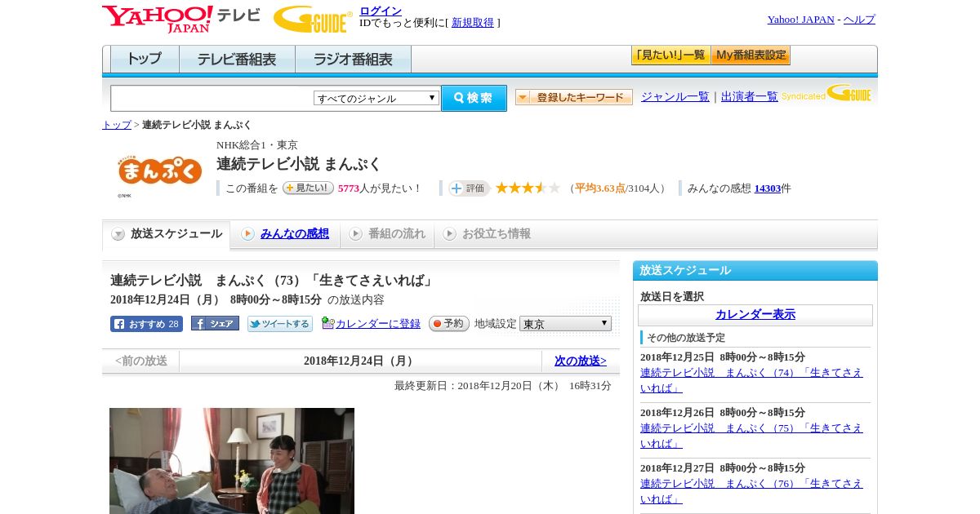
Task: Switch to the ラジオ番組表 tab
Action: (353, 60)
